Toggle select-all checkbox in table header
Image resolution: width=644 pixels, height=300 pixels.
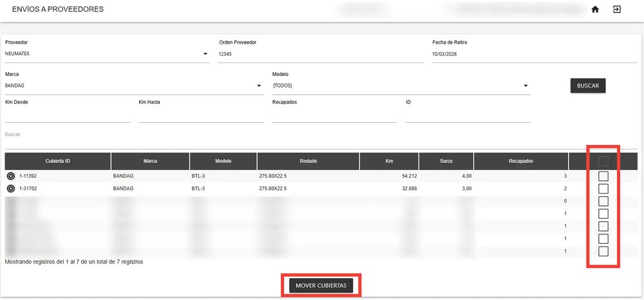[x=603, y=162]
